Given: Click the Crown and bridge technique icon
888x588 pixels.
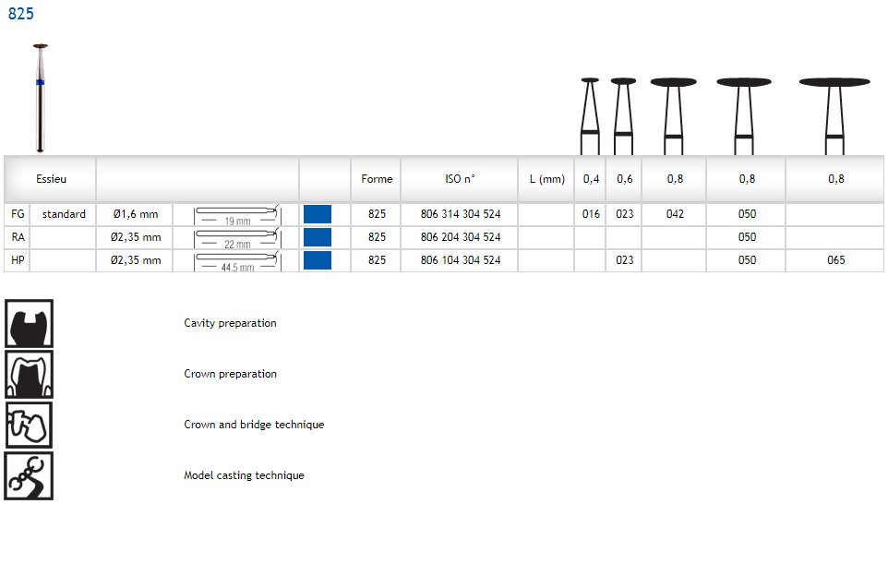Looking at the screenshot, I should pyautogui.click(x=29, y=425).
